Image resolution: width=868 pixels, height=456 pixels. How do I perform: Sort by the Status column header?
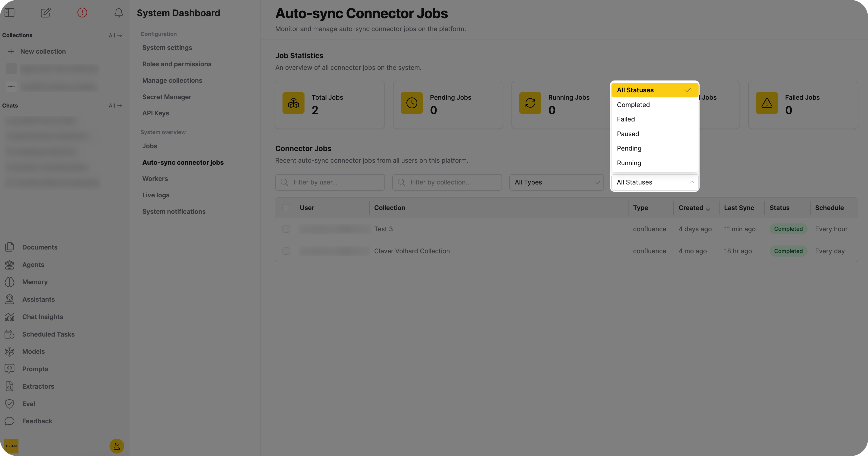click(779, 208)
